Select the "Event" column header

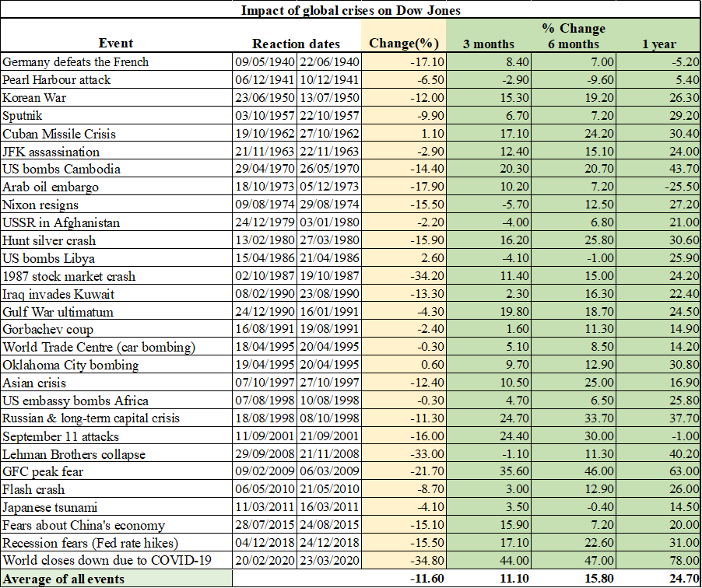(x=115, y=43)
